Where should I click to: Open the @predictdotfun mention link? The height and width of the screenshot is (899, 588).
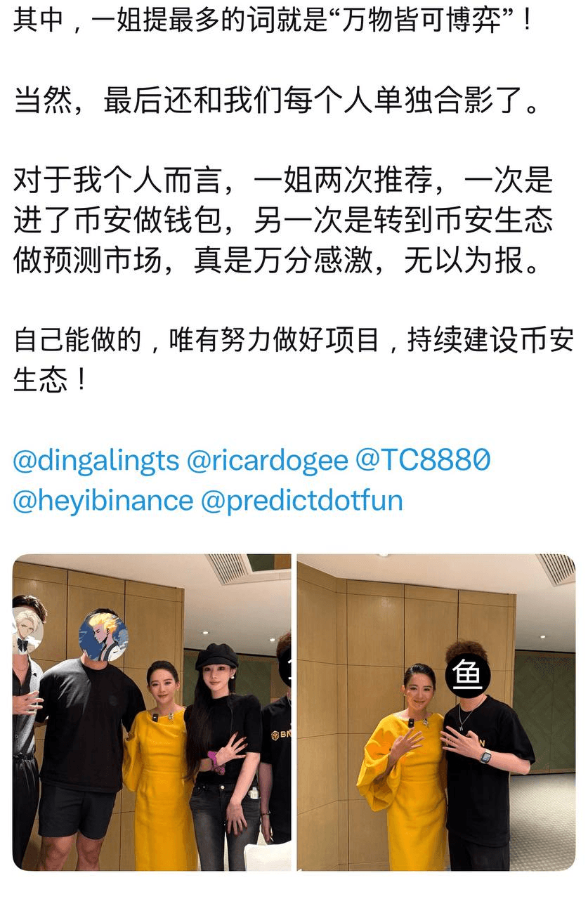coord(302,501)
